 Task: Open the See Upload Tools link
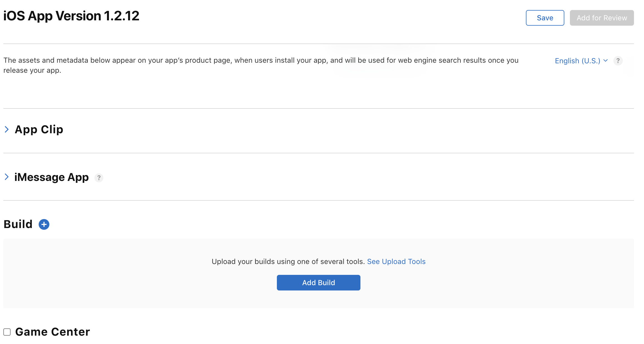click(x=396, y=261)
